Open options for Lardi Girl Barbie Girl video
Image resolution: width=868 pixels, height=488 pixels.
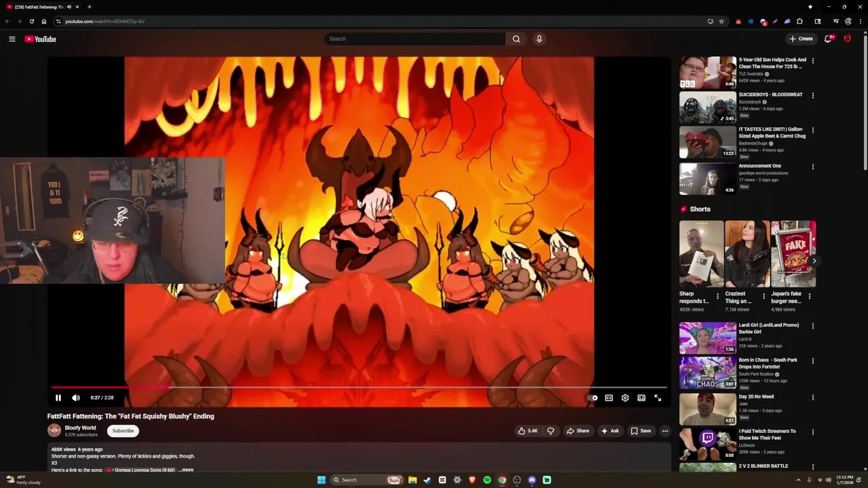point(813,326)
